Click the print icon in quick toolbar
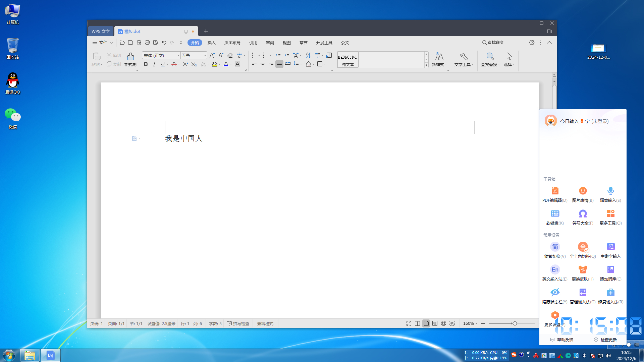 [x=147, y=43]
